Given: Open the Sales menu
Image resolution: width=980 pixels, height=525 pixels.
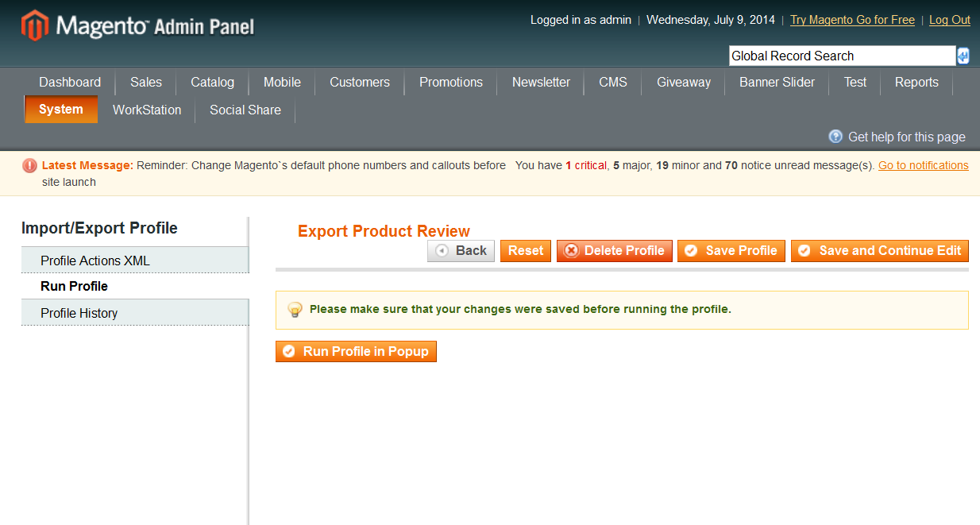Looking at the screenshot, I should click(146, 83).
